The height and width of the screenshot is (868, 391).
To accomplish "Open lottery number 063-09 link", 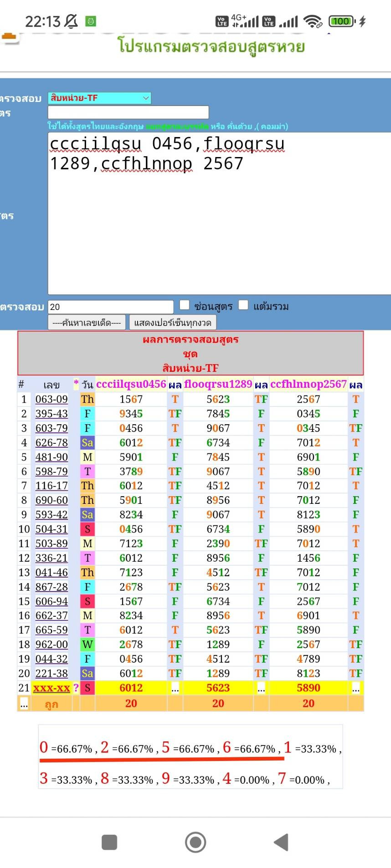I will point(51,399).
